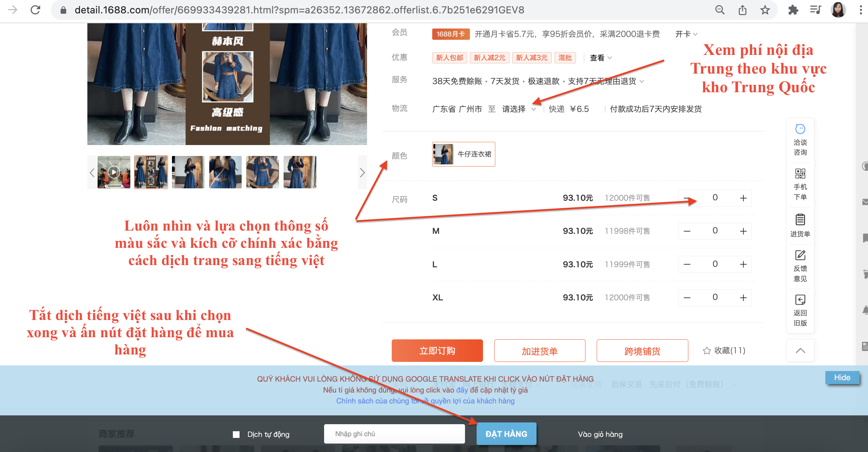
Task: Play the product video thumbnail
Action: 113,172
